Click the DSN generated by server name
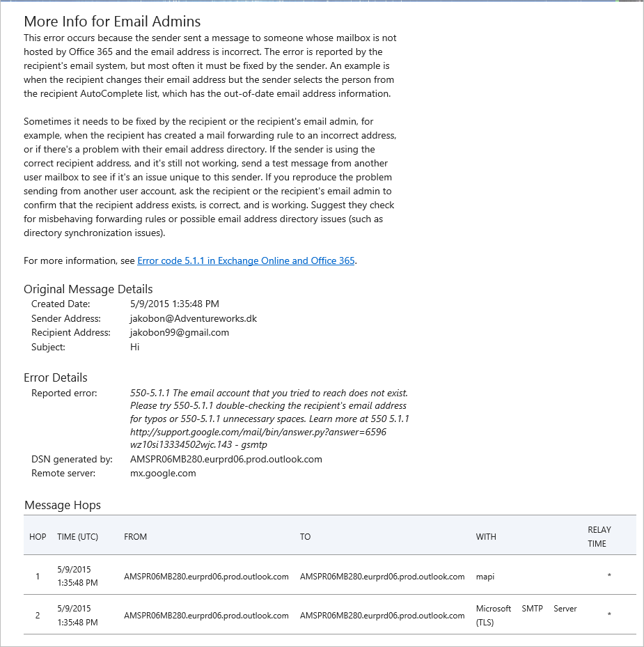 pos(226,459)
